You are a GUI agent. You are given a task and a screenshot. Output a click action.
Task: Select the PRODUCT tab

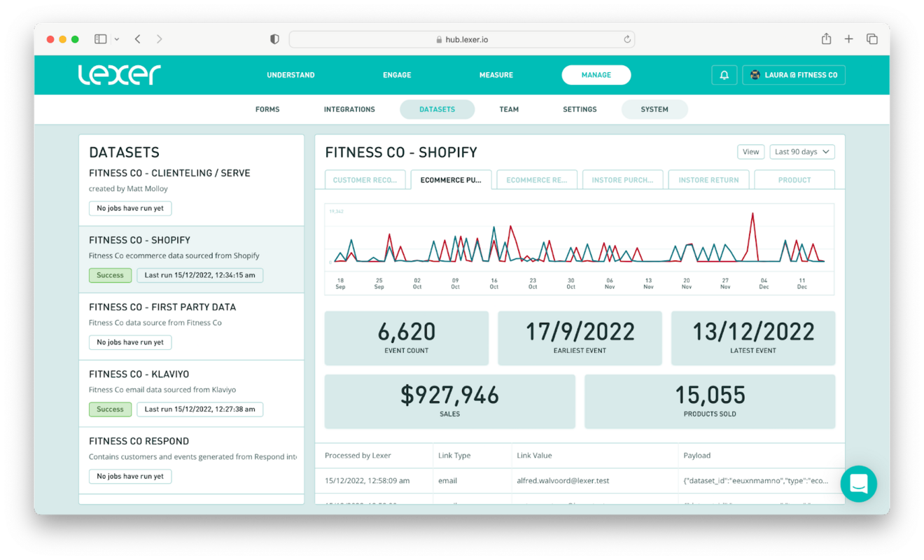794,179
